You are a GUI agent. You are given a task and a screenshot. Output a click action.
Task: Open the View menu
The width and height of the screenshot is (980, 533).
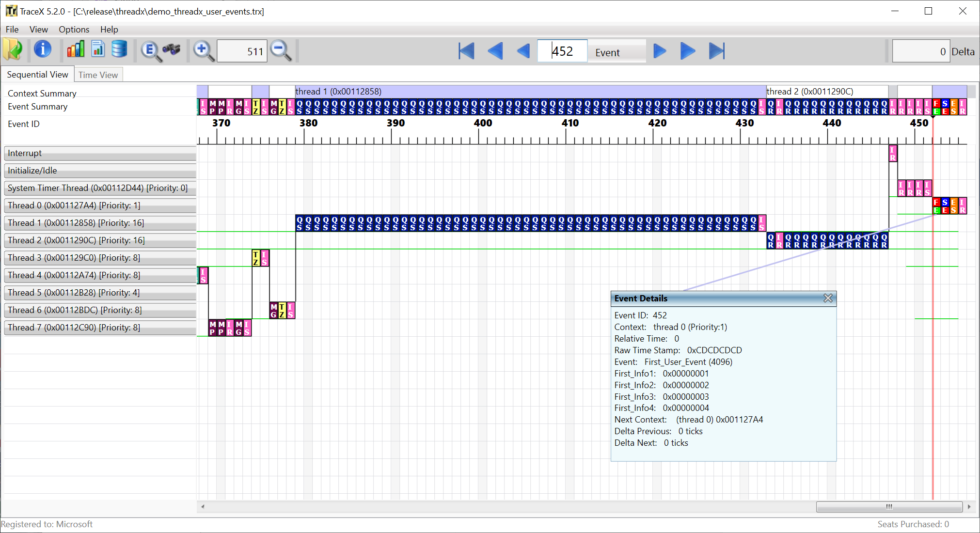38,30
